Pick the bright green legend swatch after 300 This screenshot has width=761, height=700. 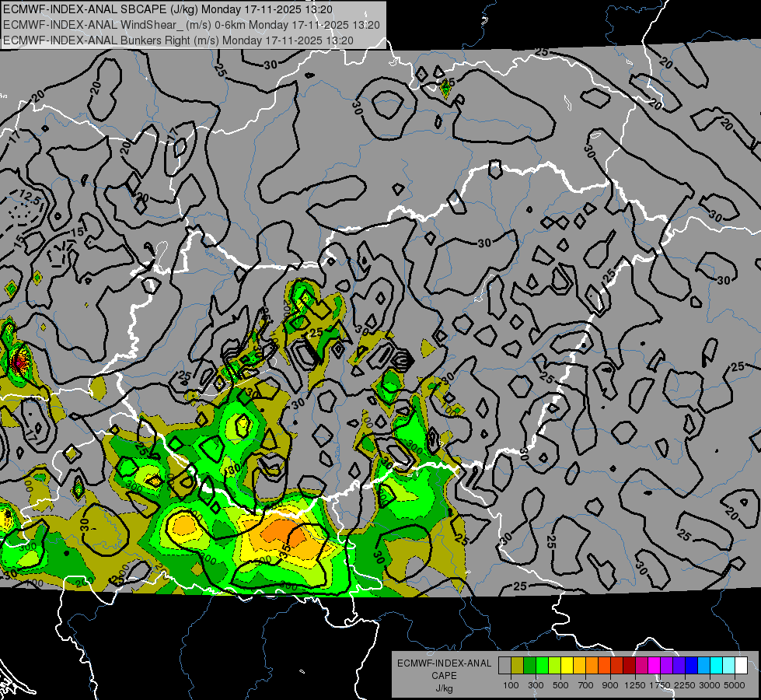tap(542, 666)
